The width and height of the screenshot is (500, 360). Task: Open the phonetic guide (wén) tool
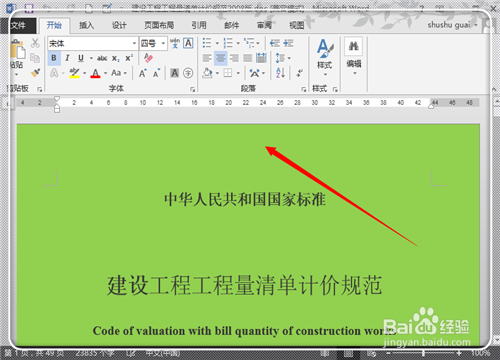point(175,43)
